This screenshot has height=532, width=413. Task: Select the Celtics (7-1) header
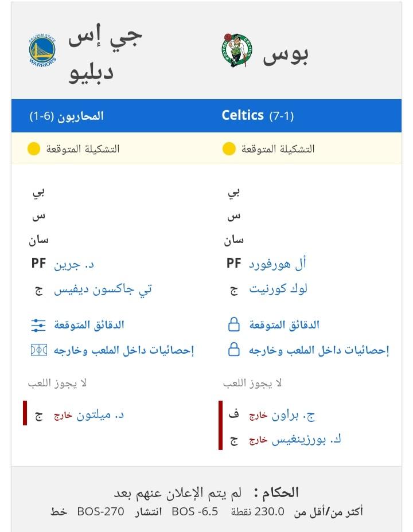click(x=258, y=116)
